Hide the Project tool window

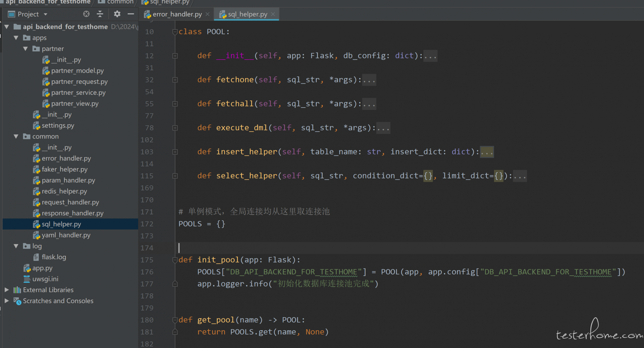131,14
